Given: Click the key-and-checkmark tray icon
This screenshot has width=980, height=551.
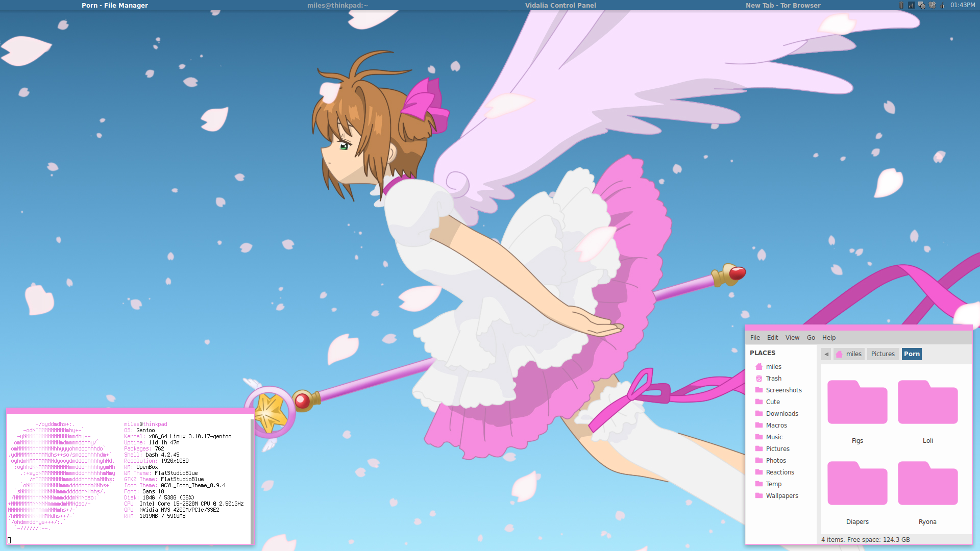Looking at the screenshot, I should tap(932, 5).
